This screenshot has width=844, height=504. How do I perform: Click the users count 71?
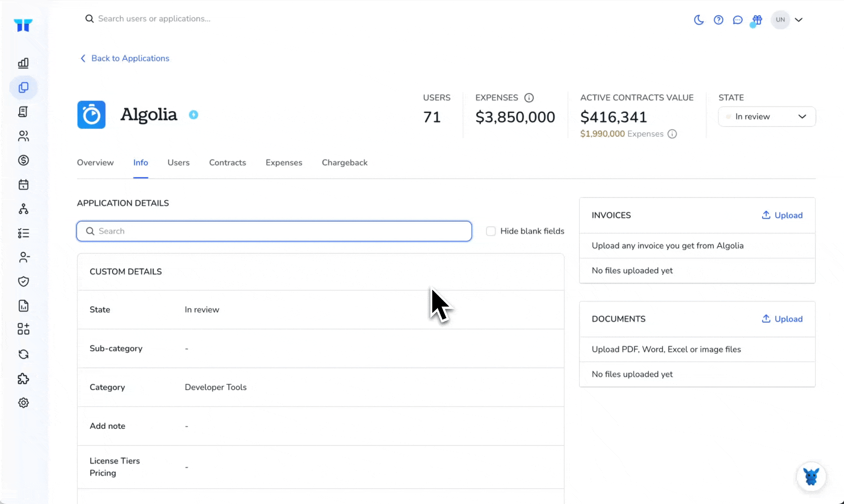click(x=432, y=117)
